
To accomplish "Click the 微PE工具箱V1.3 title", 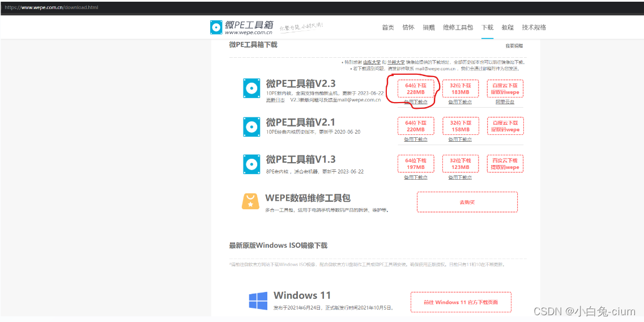I will 301,159.
